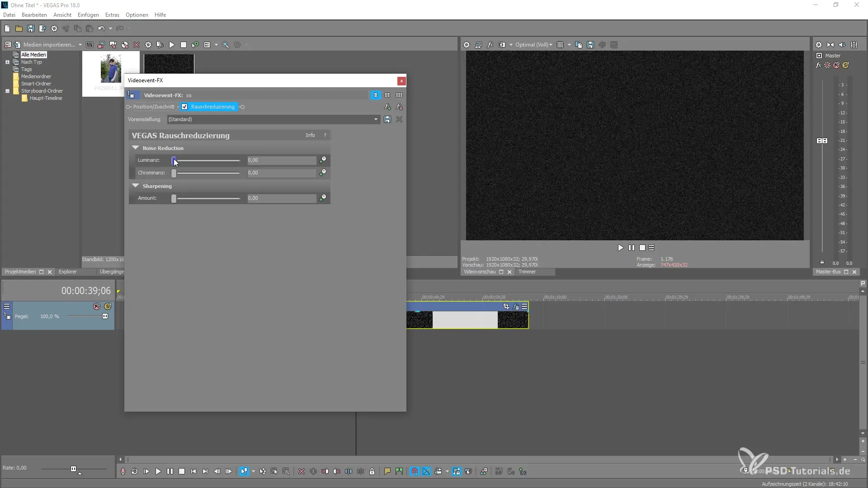Open the Extras menu
Image resolution: width=868 pixels, height=488 pixels.
[x=112, y=15]
